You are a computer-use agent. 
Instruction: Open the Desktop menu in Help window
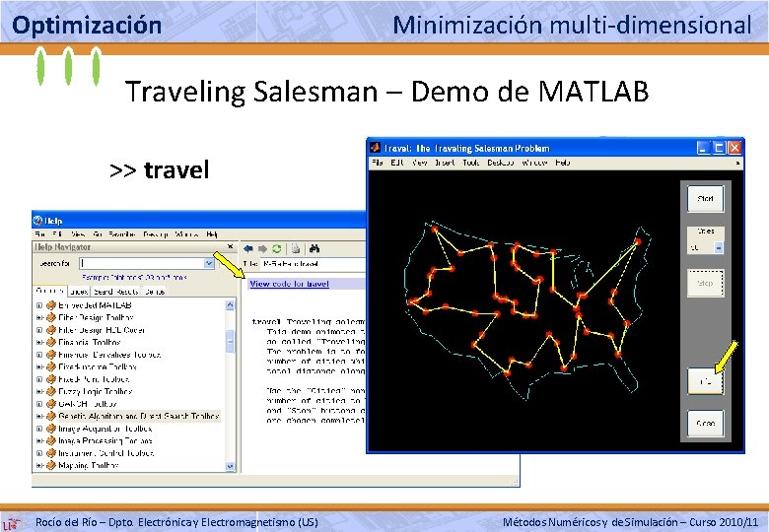[156, 234]
